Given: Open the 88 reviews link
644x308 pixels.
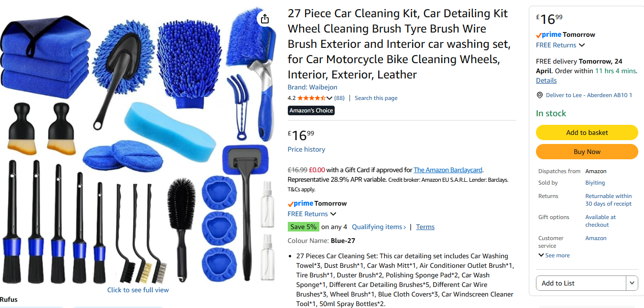Looking at the screenshot, I should click(339, 98).
